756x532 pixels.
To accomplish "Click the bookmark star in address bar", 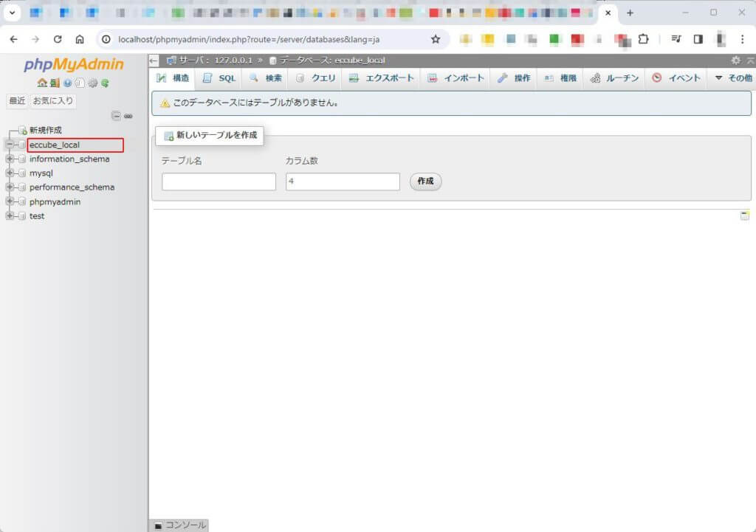I will point(436,39).
